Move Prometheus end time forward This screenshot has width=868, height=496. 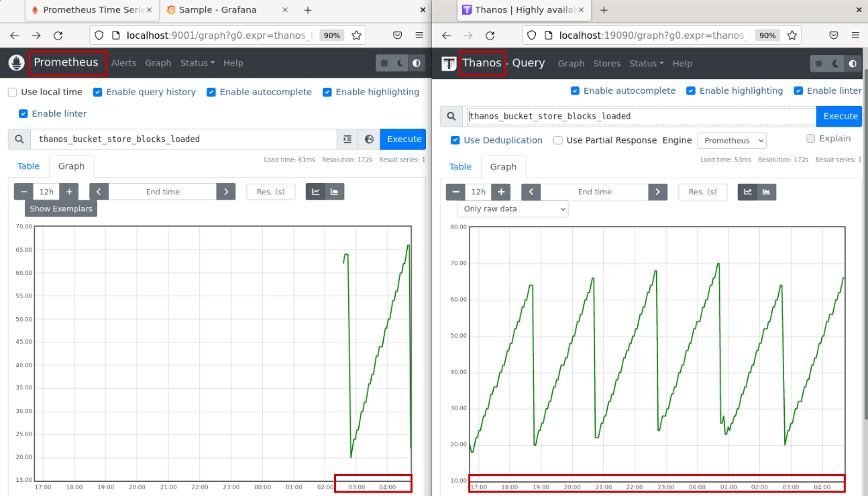point(226,192)
